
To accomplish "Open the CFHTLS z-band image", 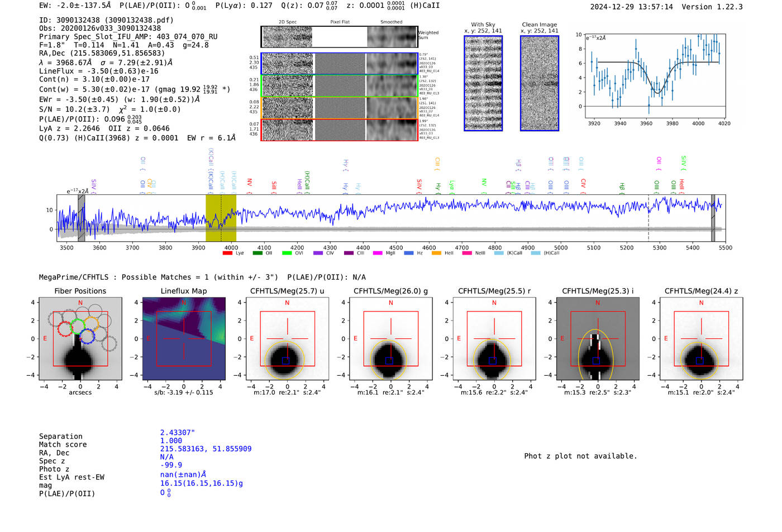I will click(701, 338).
